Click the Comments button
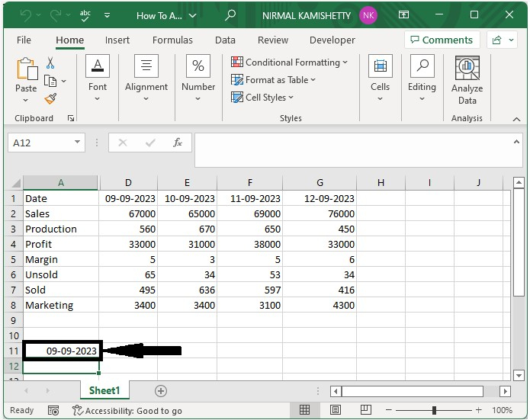 [440, 40]
